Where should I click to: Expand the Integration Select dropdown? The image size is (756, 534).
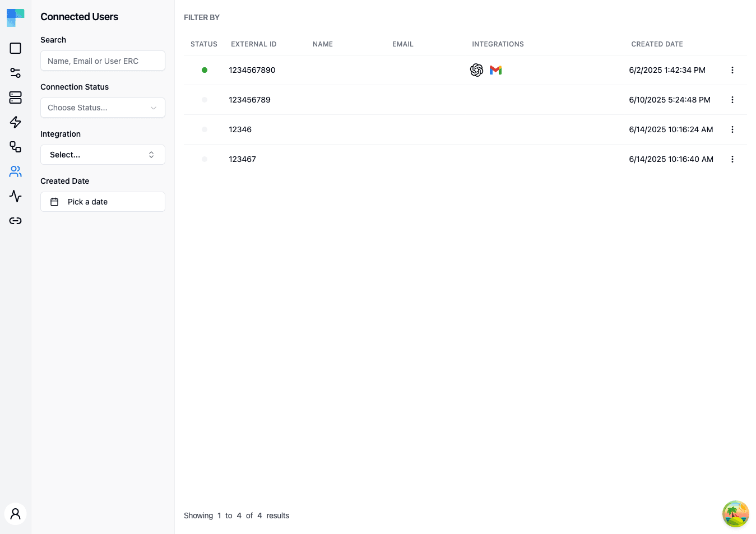(x=103, y=155)
